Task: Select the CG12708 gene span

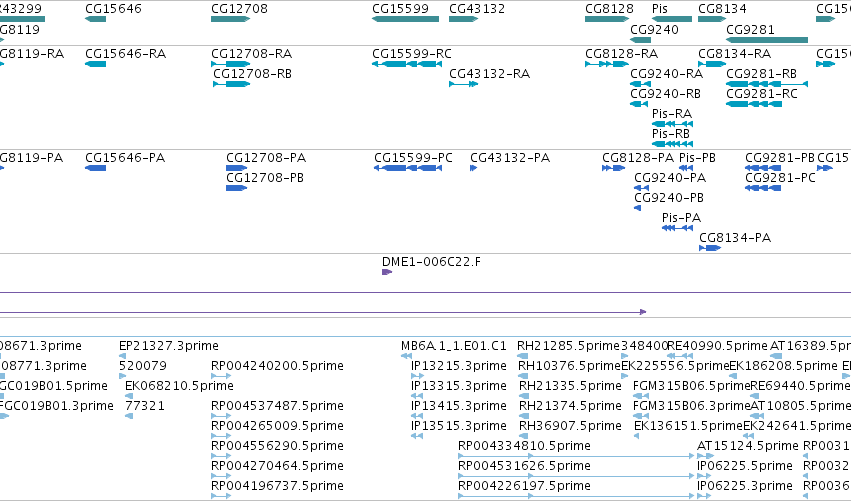Action: coord(231,19)
